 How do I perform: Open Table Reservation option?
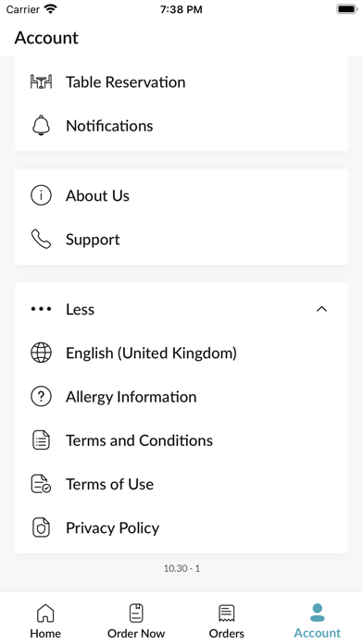tap(181, 81)
